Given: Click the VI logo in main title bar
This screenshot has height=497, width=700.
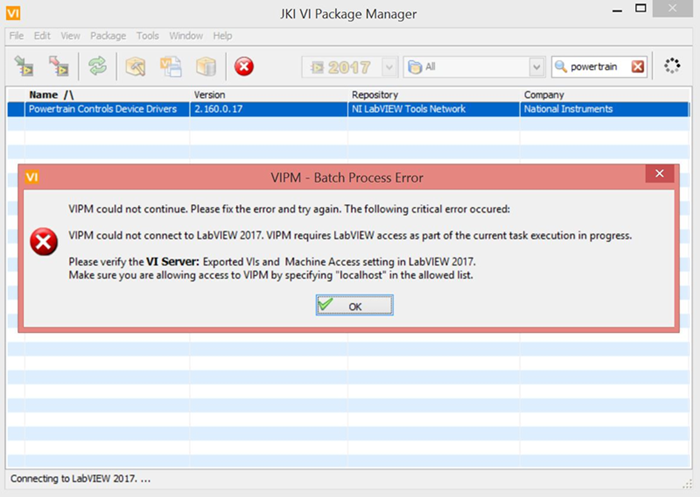Looking at the screenshot, I should [x=13, y=13].
